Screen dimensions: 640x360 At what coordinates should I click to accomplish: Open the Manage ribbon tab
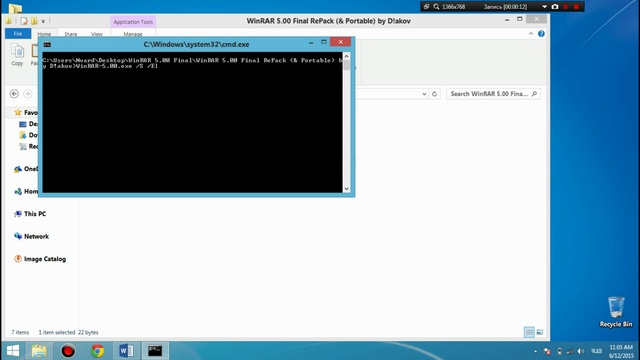click(133, 34)
